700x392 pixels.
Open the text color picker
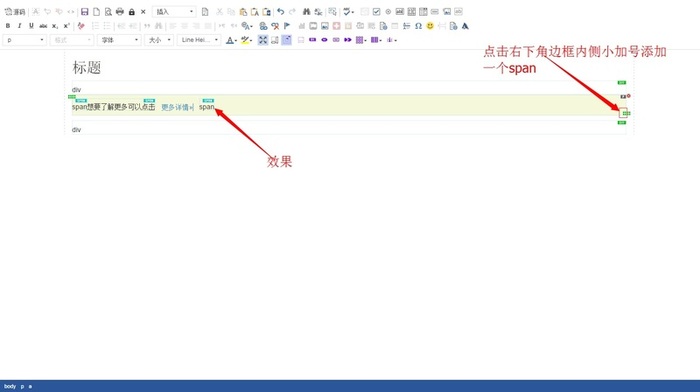point(231,40)
